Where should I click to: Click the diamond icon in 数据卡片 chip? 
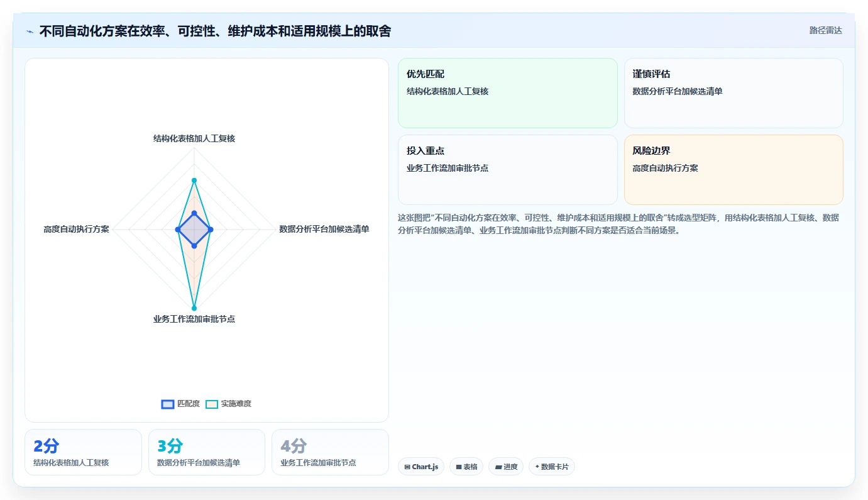point(537,467)
